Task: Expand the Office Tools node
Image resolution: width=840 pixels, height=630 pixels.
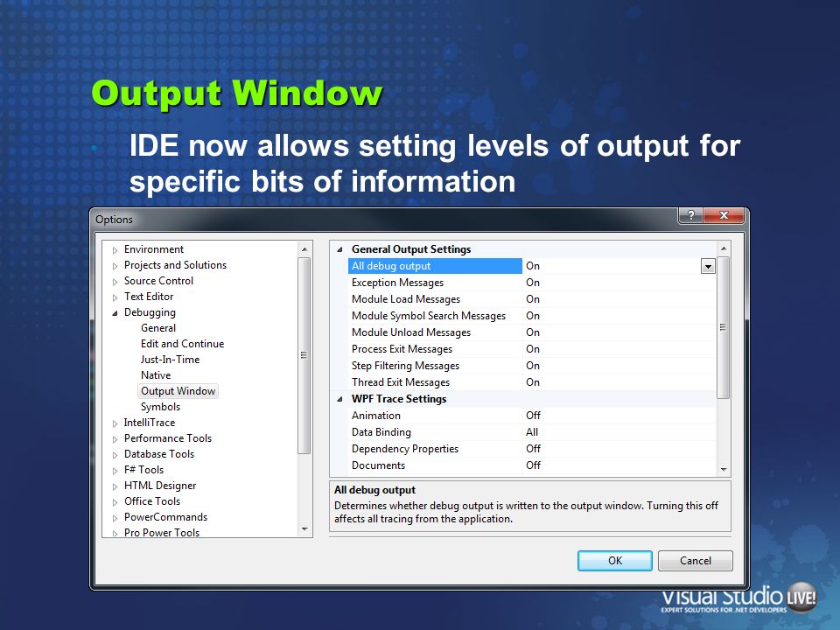Action: 115,502
